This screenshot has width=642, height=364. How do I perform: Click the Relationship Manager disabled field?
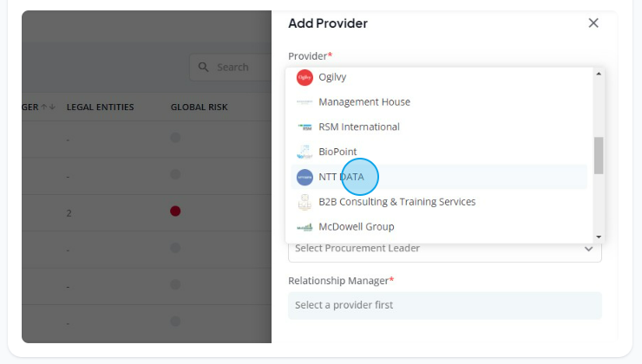[445, 305]
